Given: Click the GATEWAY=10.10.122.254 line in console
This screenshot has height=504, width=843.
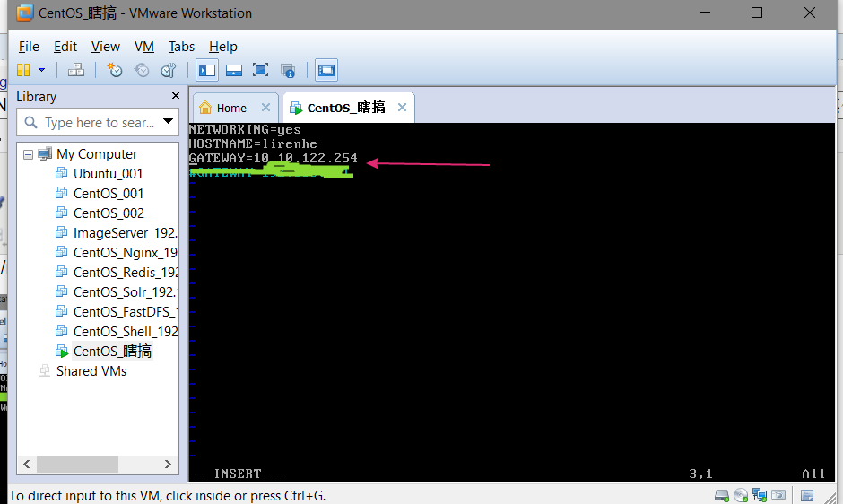Looking at the screenshot, I should click(x=274, y=158).
